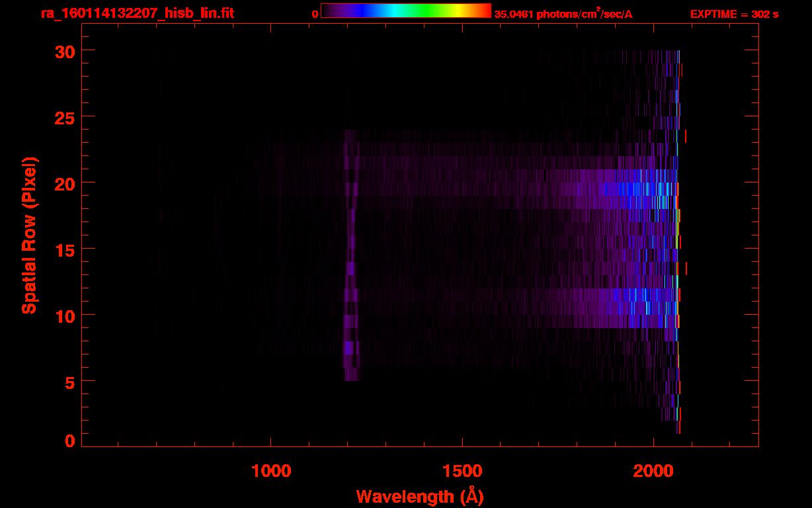Click the Spatial Row (Pixel) axis title
Screen dimensions: 812x508
coord(29,235)
